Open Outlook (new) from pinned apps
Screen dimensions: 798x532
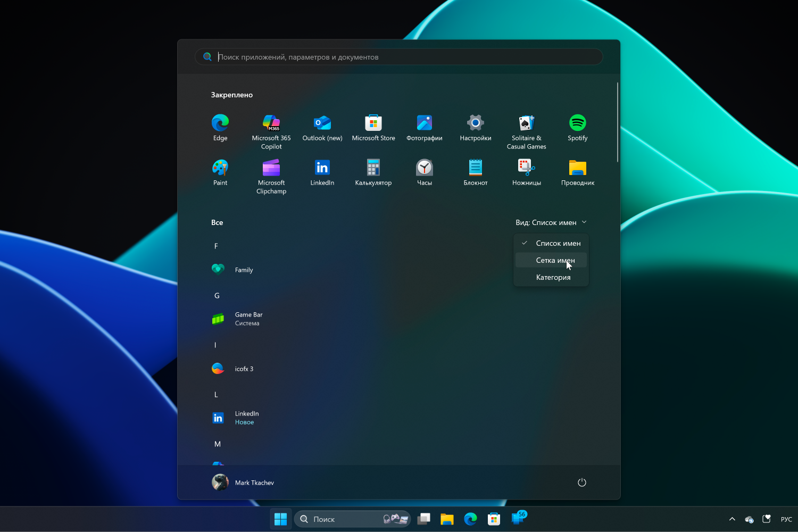(x=322, y=128)
